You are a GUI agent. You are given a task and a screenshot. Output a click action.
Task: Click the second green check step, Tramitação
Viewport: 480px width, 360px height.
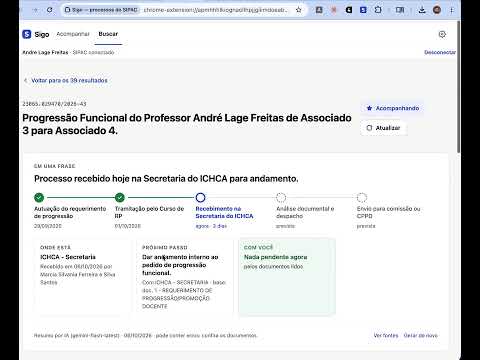coord(120,198)
